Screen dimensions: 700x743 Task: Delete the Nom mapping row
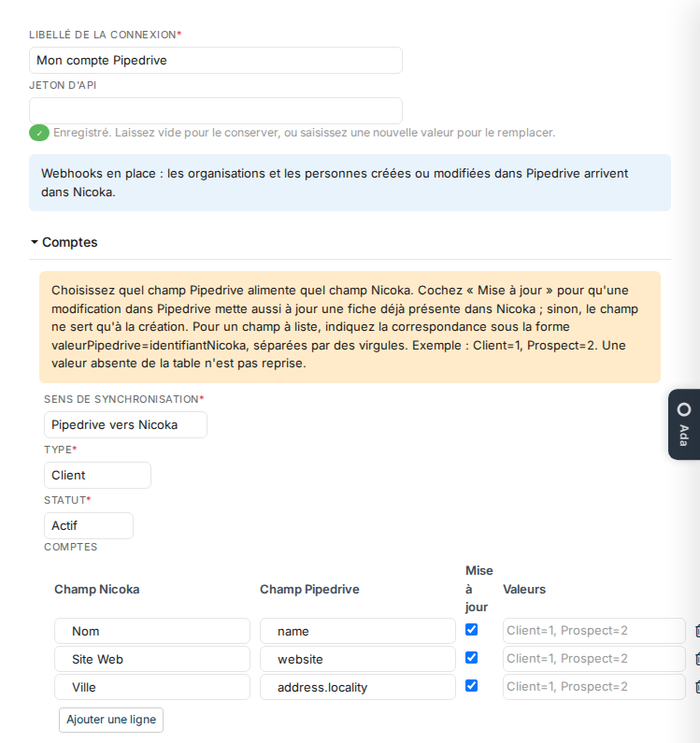click(697, 631)
